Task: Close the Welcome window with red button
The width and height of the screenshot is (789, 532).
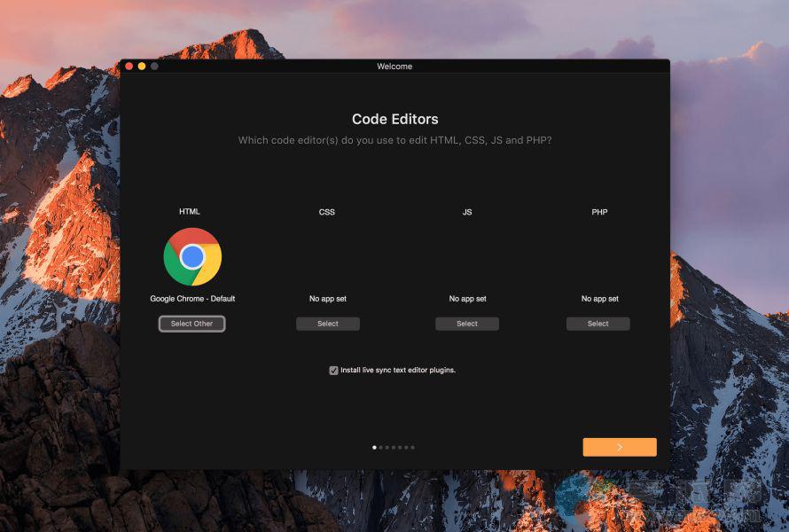Action: click(x=129, y=66)
